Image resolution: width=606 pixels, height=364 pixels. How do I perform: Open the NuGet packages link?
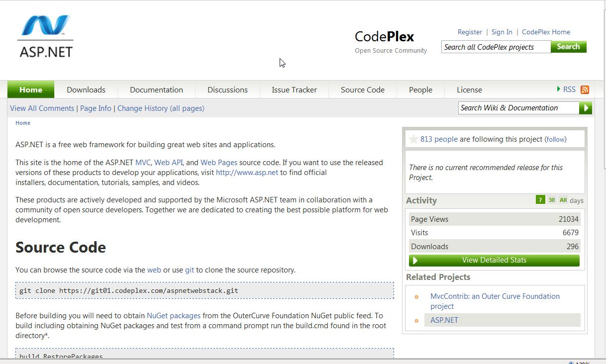[174, 316]
